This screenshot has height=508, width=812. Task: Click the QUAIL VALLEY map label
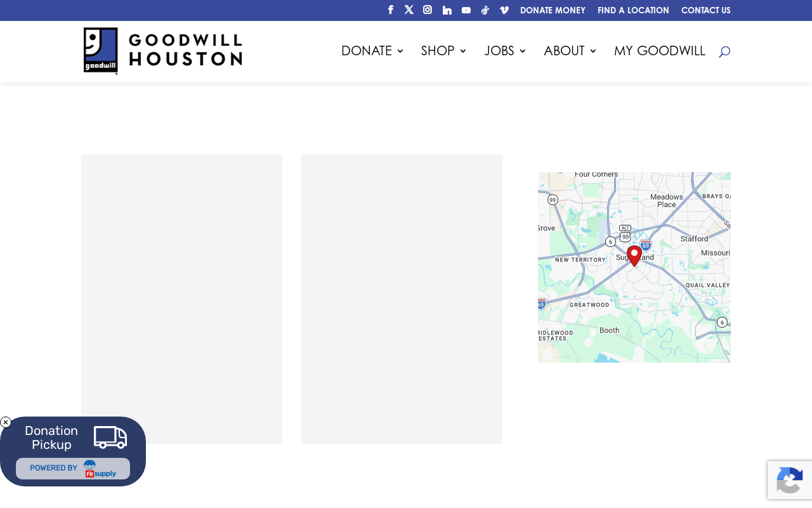coord(708,285)
